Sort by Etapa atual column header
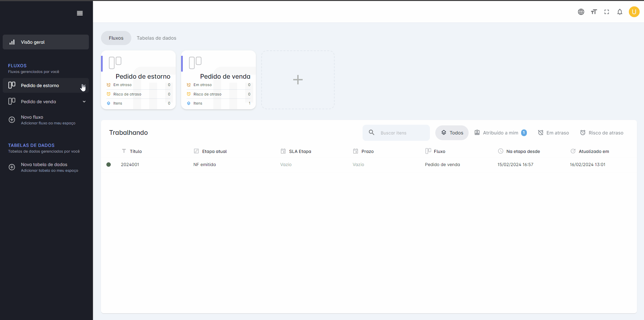 point(210,151)
